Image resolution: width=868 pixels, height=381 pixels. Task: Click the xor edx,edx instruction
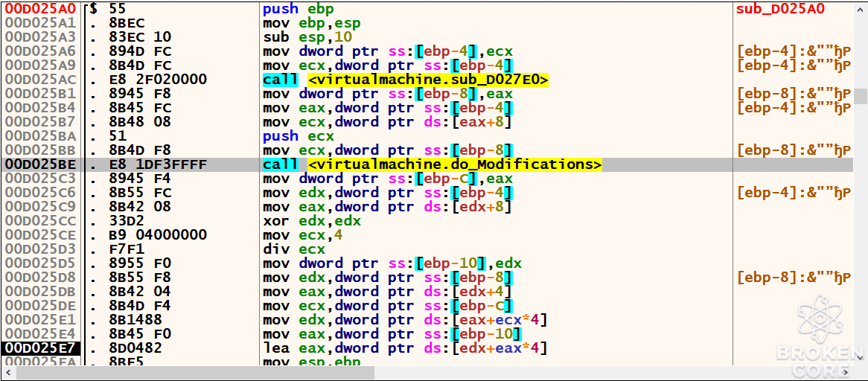coord(312,221)
